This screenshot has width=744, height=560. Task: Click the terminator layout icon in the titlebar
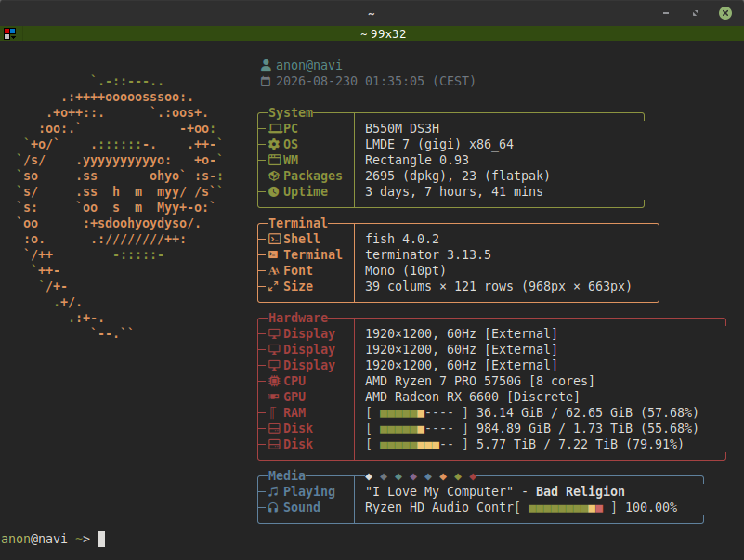coord(9,33)
